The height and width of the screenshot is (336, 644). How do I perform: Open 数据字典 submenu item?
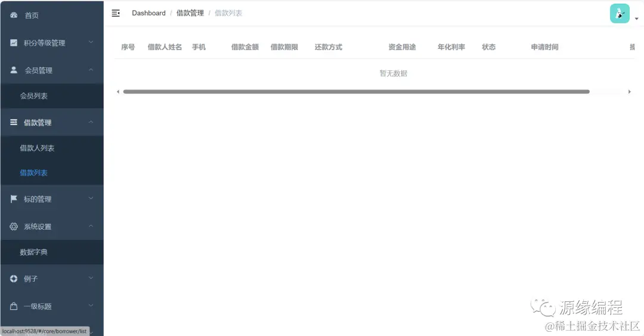(52, 252)
